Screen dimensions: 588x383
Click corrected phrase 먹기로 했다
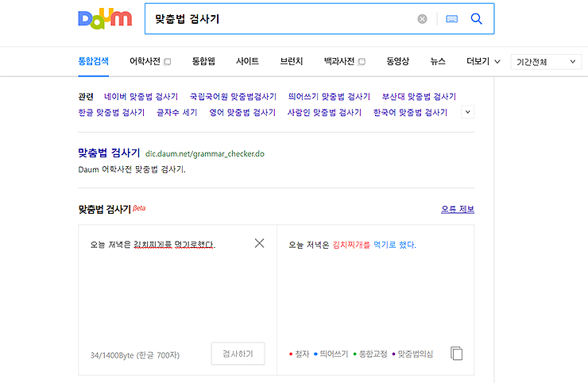pos(394,245)
